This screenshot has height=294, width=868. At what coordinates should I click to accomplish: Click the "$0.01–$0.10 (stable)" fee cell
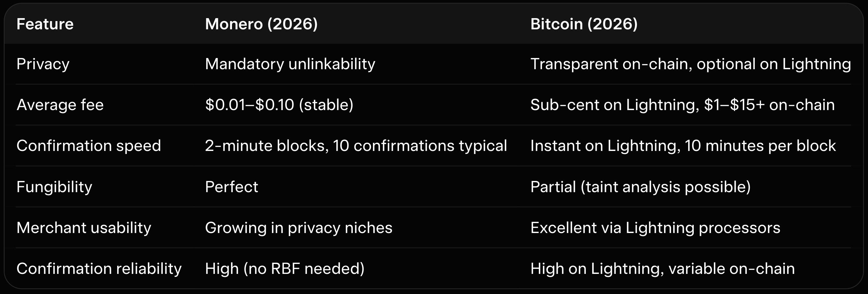(x=279, y=105)
